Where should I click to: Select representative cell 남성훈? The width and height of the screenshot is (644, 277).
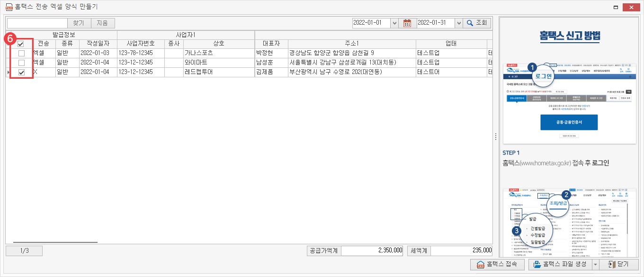[x=271, y=63]
